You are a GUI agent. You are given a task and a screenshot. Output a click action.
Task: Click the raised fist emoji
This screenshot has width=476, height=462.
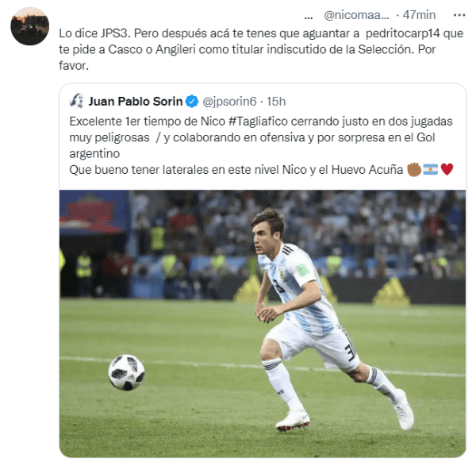pos(414,170)
